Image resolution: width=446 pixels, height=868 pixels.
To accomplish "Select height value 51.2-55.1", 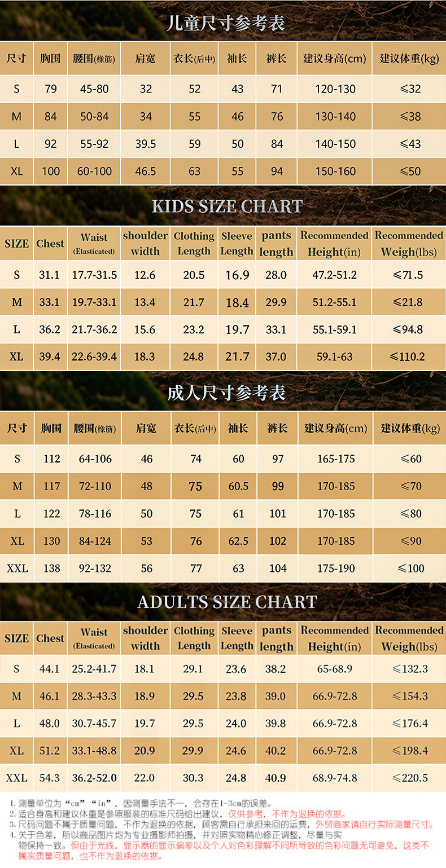I will click(335, 302).
